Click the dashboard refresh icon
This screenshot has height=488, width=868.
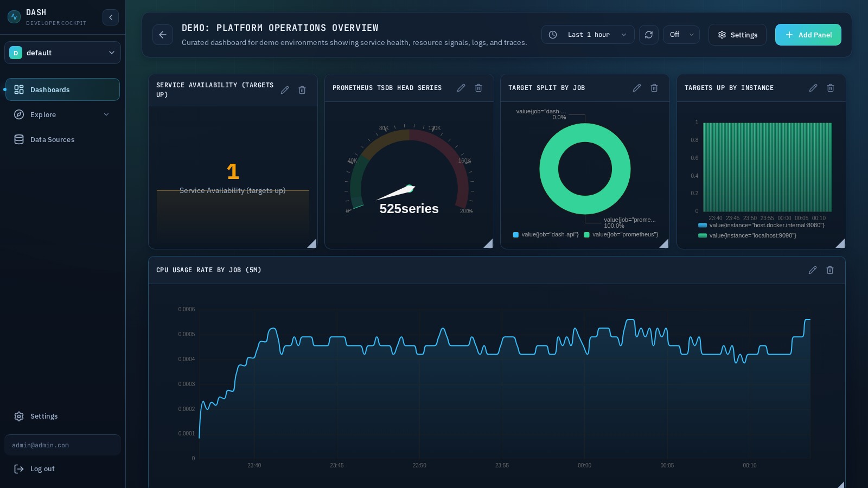coord(649,35)
